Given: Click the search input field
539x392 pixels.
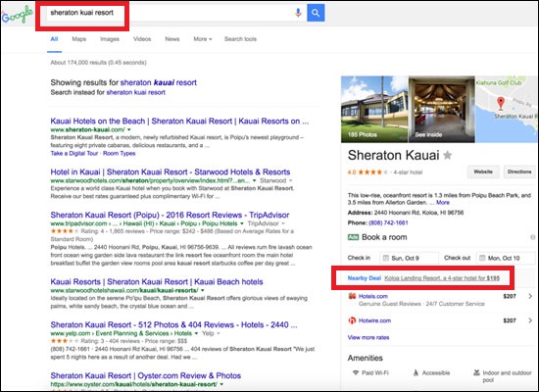Looking at the screenshot, I should (169, 13).
